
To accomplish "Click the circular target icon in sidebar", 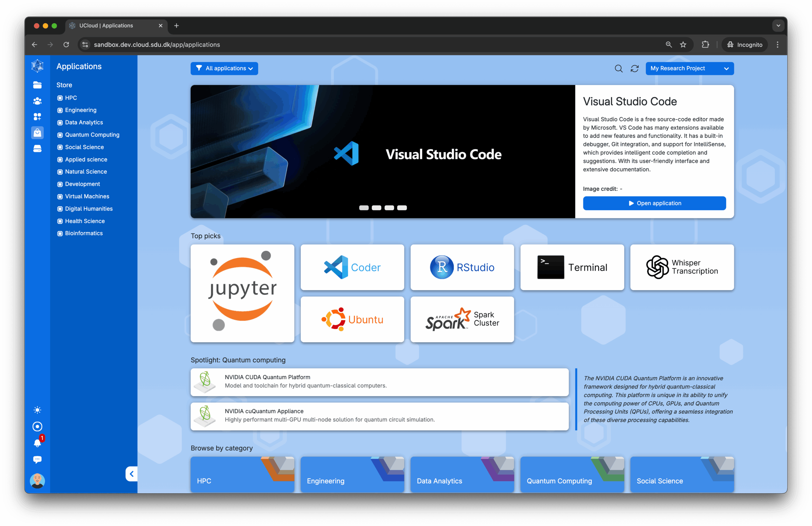I will coord(37,426).
